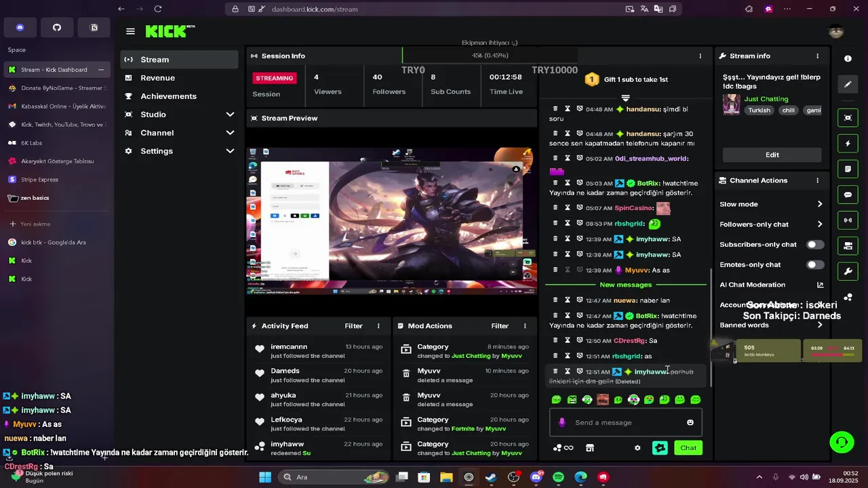This screenshot has width=868, height=488.
Task: Pick the brown face emote in quick bar
Action: coord(603,400)
